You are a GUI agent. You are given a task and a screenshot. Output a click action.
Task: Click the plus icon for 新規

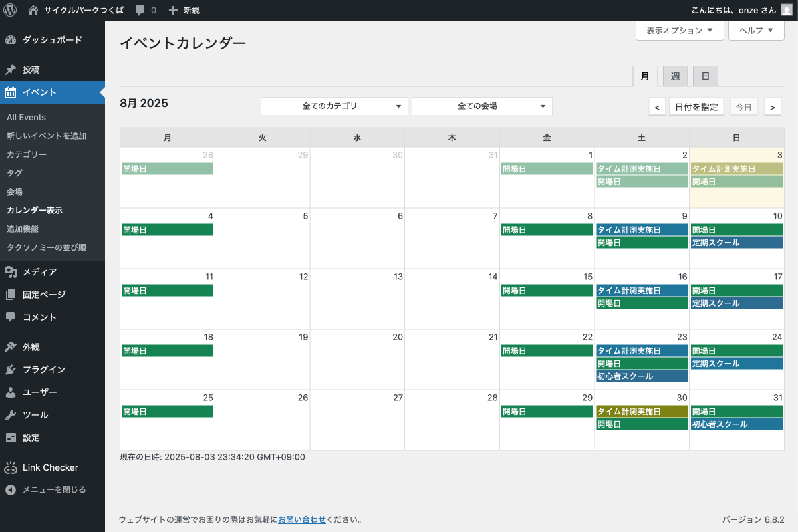[173, 10]
